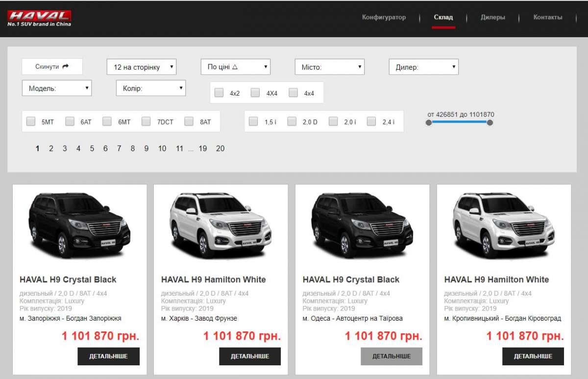Go to the Дилеры menu item
This screenshot has width=588, height=379.
coord(492,18)
